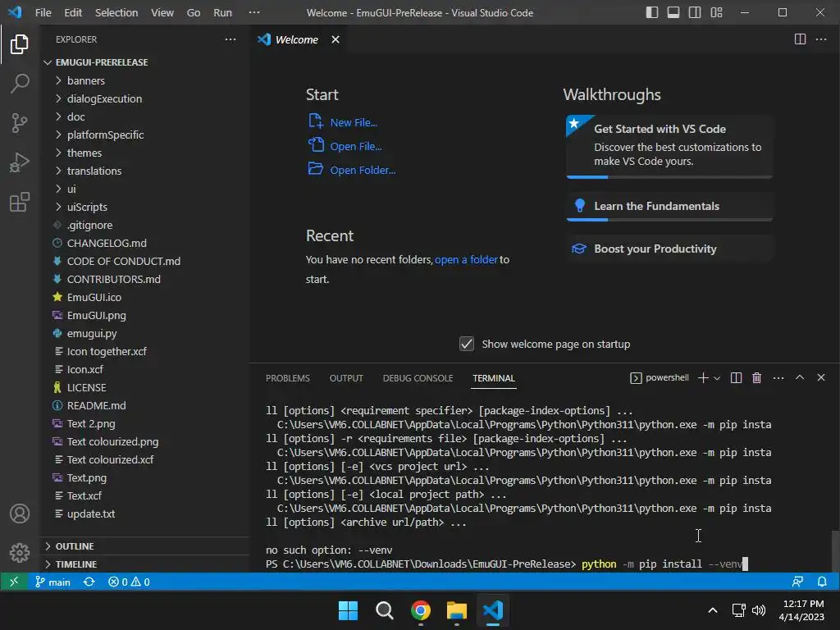Open the Manage gear icon
Viewport: 840px width, 630px height.
pyautogui.click(x=20, y=552)
